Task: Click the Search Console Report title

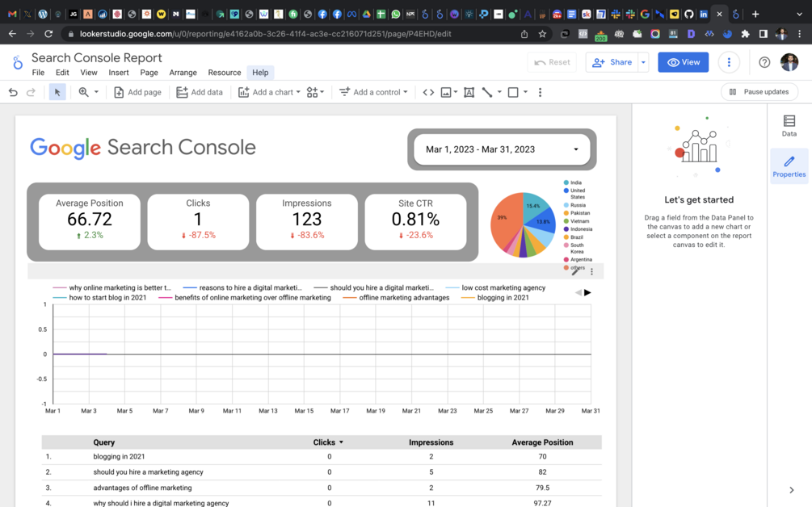Action: (97, 57)
